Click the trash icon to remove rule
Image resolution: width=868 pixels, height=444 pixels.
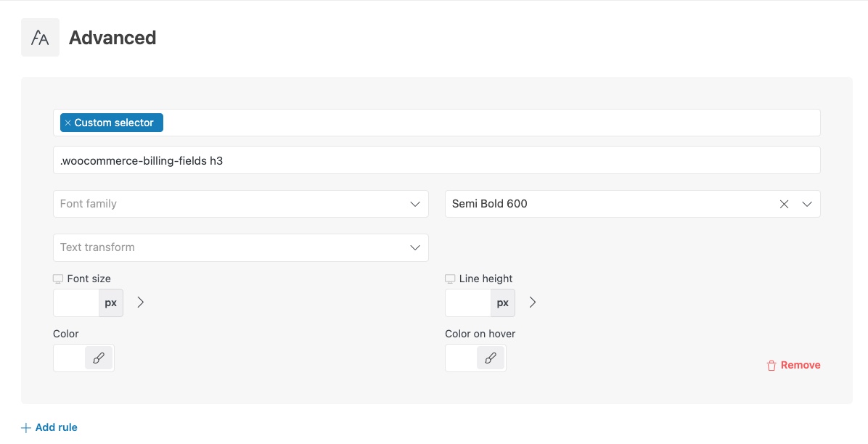pyautogui.click(x=771, y=366)
